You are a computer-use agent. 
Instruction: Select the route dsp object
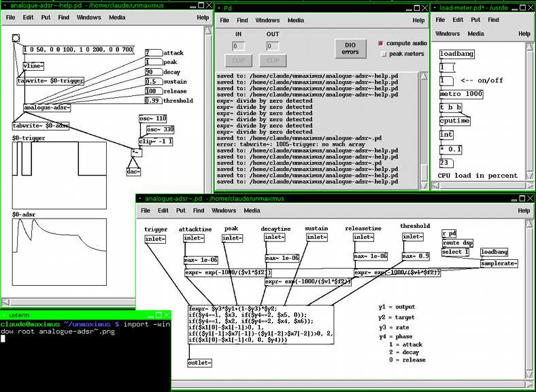[x=457, y=243]
